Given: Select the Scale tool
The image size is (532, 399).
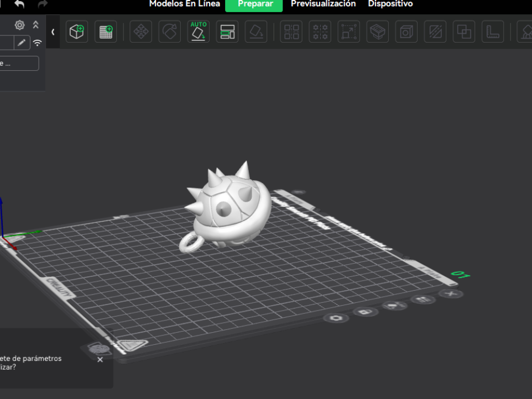Looking at the screenshot, I should 349,32.
